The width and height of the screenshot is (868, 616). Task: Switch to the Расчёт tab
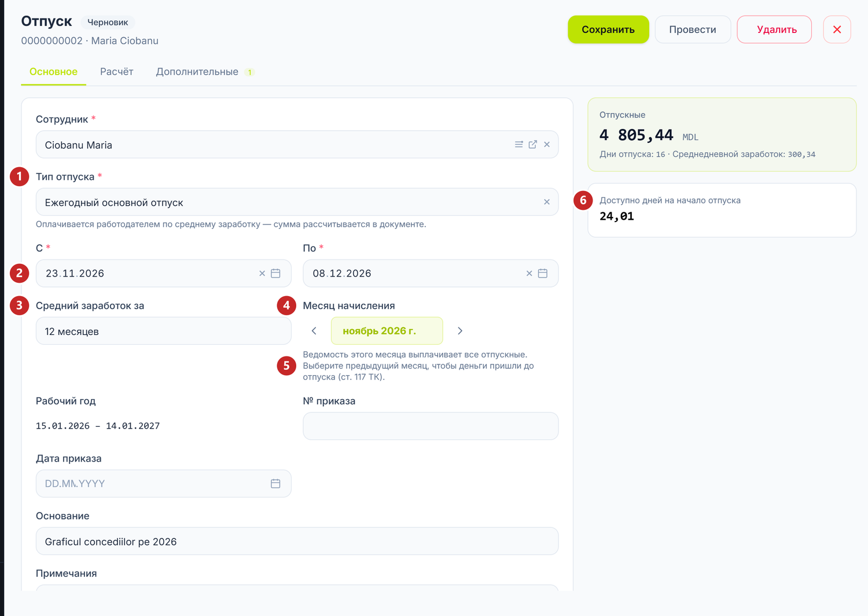point(117,72)
